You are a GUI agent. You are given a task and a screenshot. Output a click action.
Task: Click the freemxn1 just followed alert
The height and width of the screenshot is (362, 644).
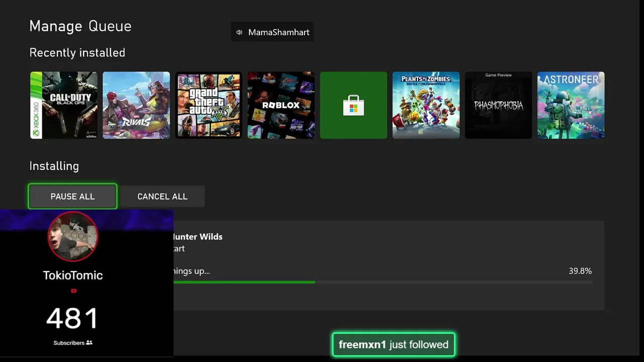pyautogui.click(x=393, y=344)
